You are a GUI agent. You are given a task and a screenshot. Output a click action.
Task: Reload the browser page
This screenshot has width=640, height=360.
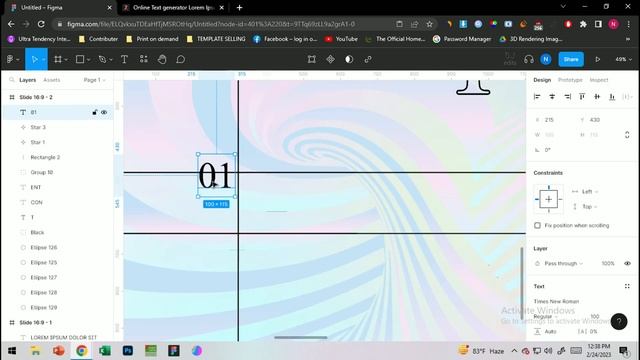tap(41, 24)
